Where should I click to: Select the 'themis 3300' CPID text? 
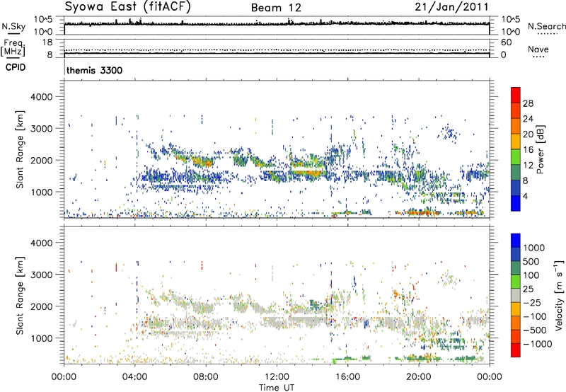(95, 70)
